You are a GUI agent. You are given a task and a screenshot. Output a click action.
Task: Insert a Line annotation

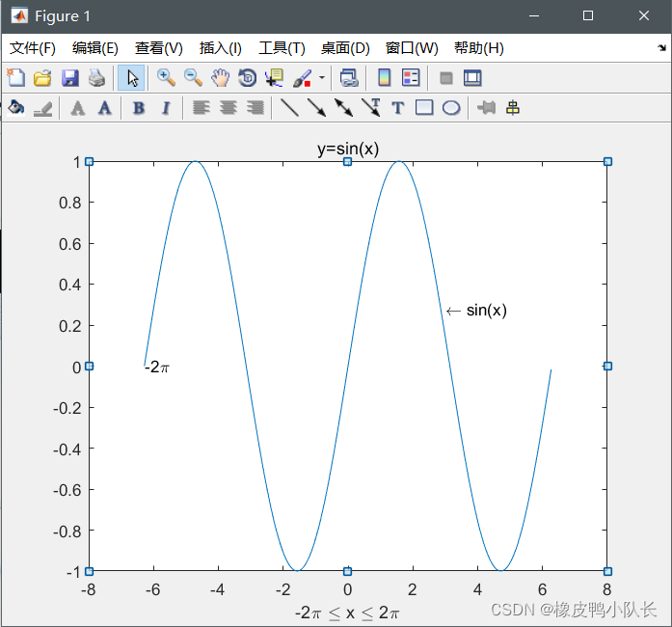click(289, 108)
